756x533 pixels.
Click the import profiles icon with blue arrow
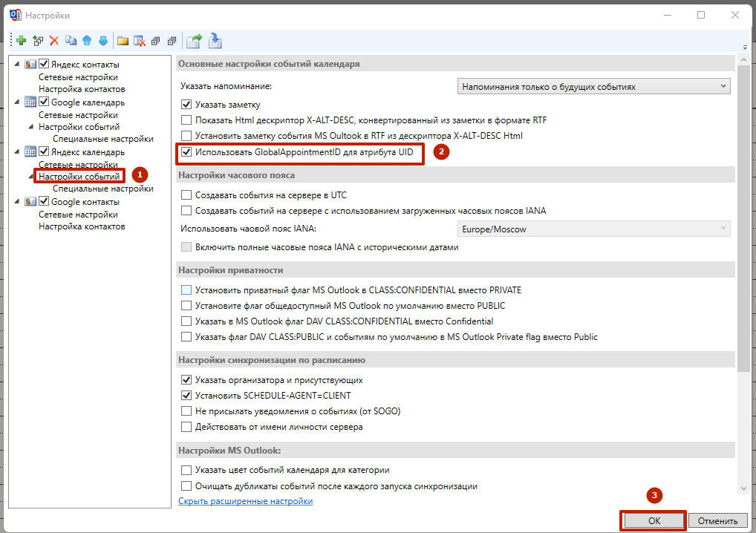(215, 41)
